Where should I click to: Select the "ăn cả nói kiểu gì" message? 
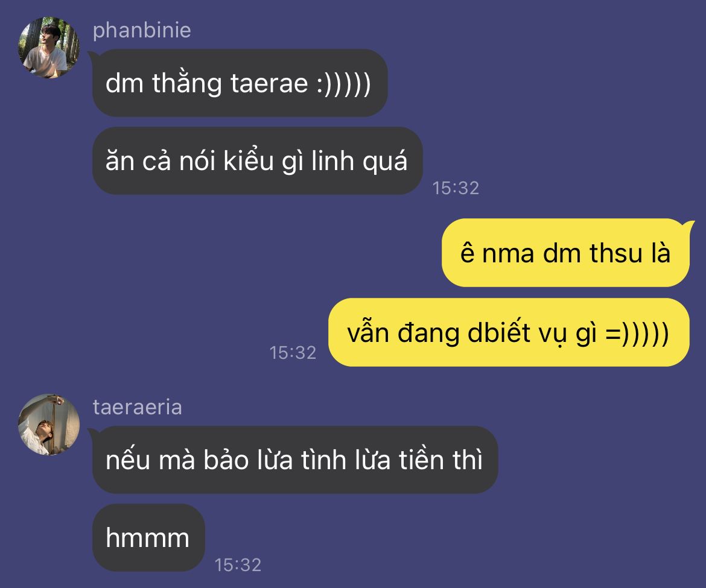256,161
